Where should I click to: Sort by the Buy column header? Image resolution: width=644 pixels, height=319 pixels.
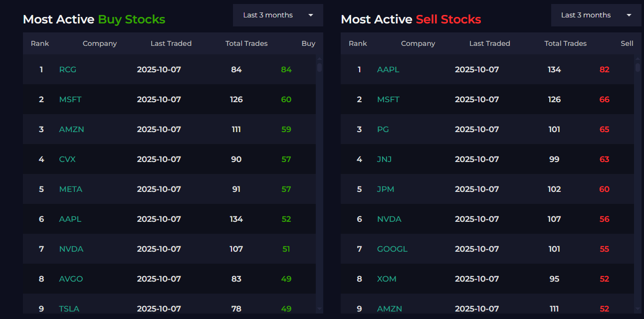point(308,43)
